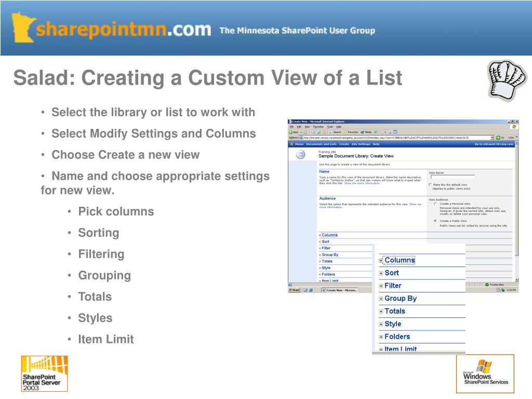Image resolution: width=532 pixels, height=399 pixels.
Task: Open the IE Tools menu
Action: 330,127
